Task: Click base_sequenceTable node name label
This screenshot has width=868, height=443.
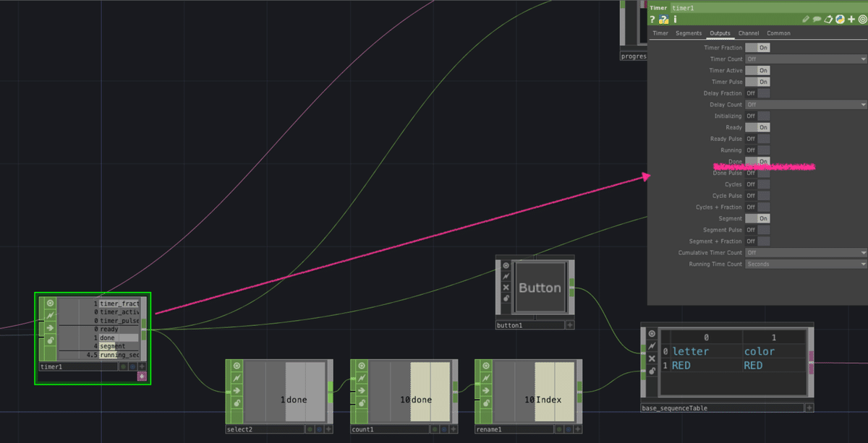Action: (x=723, y=408)
